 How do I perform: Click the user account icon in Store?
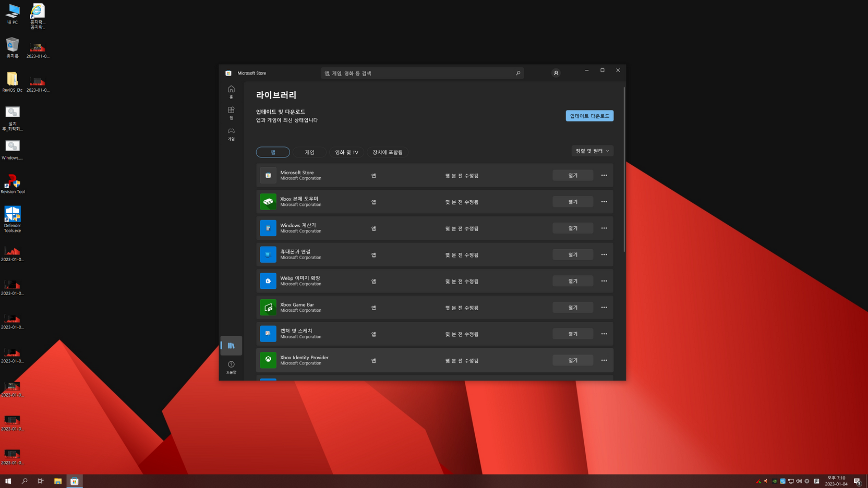pyautogui.click(x=556, y=73)
